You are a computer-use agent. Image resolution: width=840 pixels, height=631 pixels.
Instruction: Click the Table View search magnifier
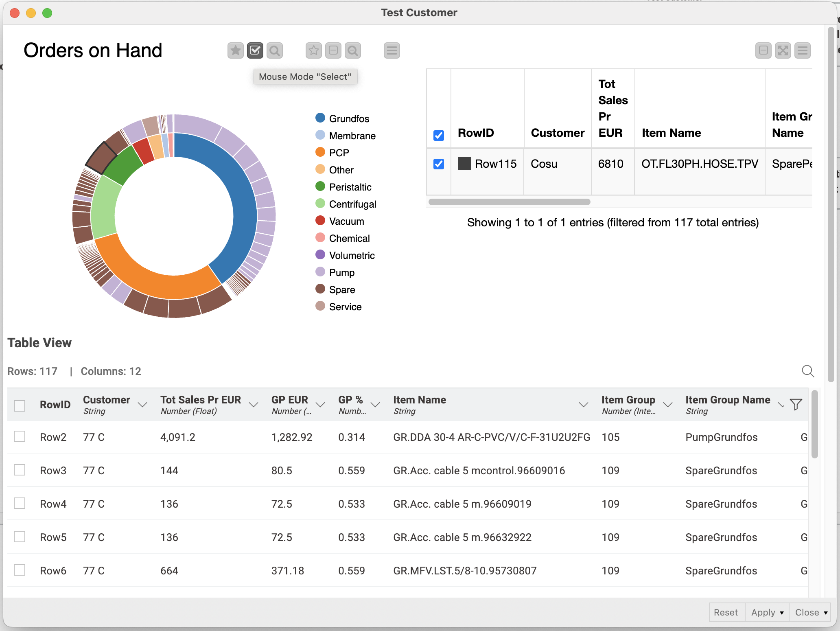click(x=807, y=371)
